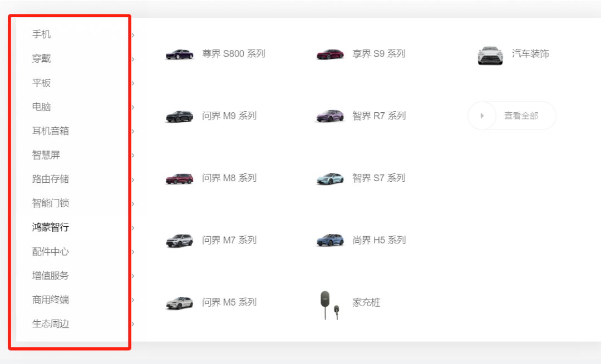Click the 享界 S9 red car image
Image resolution: width=601 pixels, height=364 pixels.
tap(330, 54)
